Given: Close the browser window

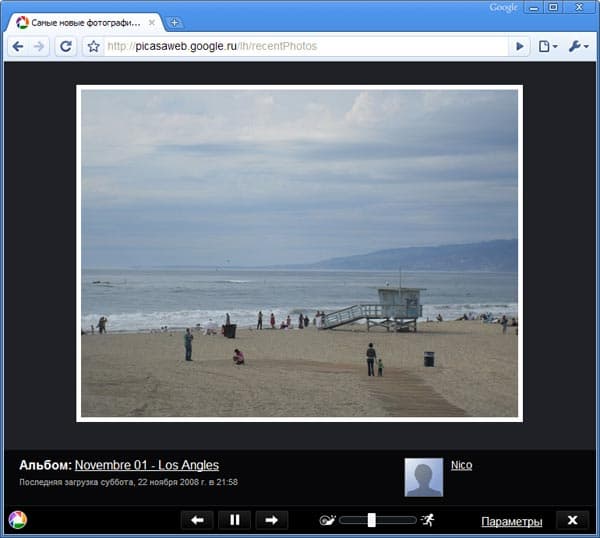Looking at the screenshot, I should [x=579, y=7].
